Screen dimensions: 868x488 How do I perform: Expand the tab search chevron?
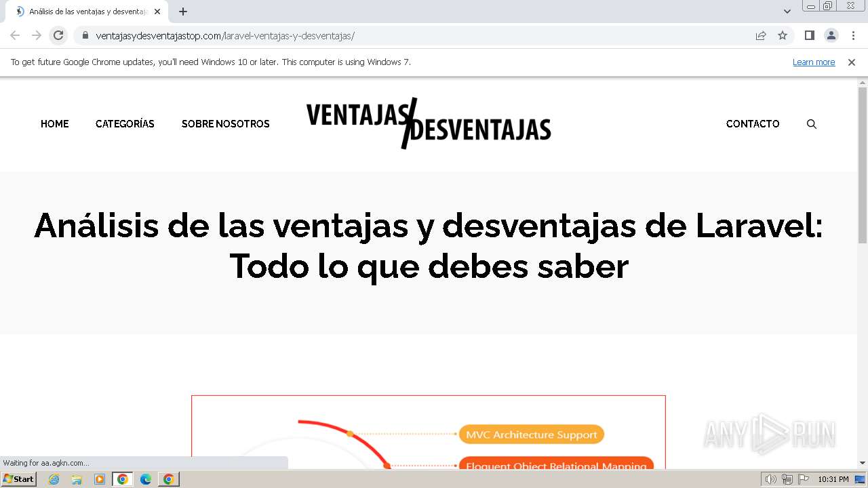point(787,12)
